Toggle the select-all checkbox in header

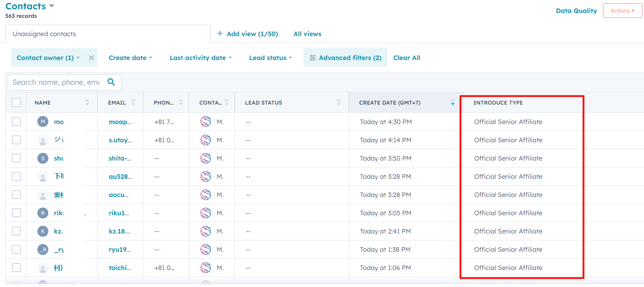point(16,103)
